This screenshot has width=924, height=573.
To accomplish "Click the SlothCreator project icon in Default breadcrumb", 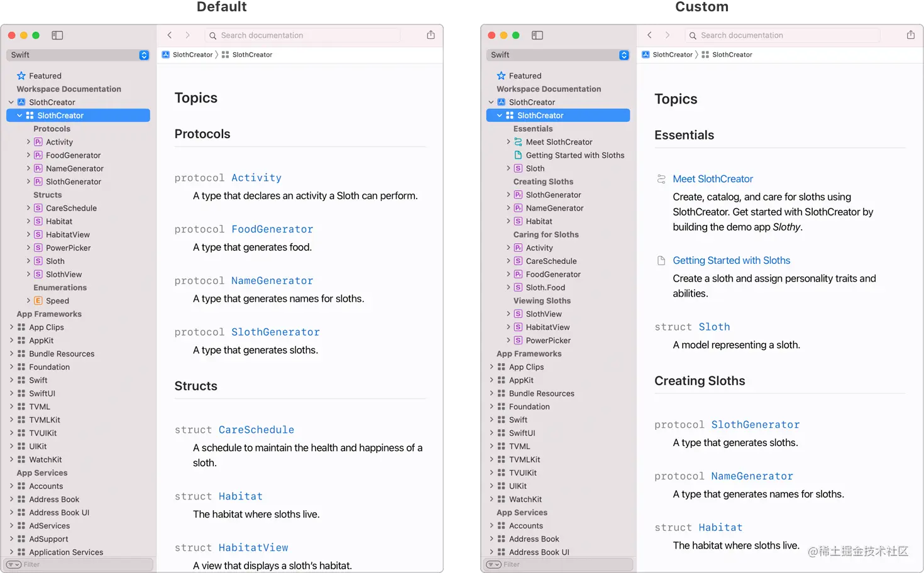I will (166, 55).
